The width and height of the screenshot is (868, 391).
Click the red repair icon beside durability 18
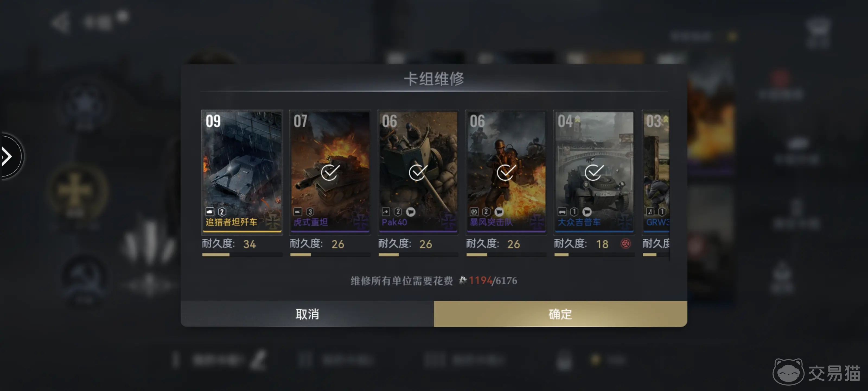pyautogui.click(x=626, y=244)
